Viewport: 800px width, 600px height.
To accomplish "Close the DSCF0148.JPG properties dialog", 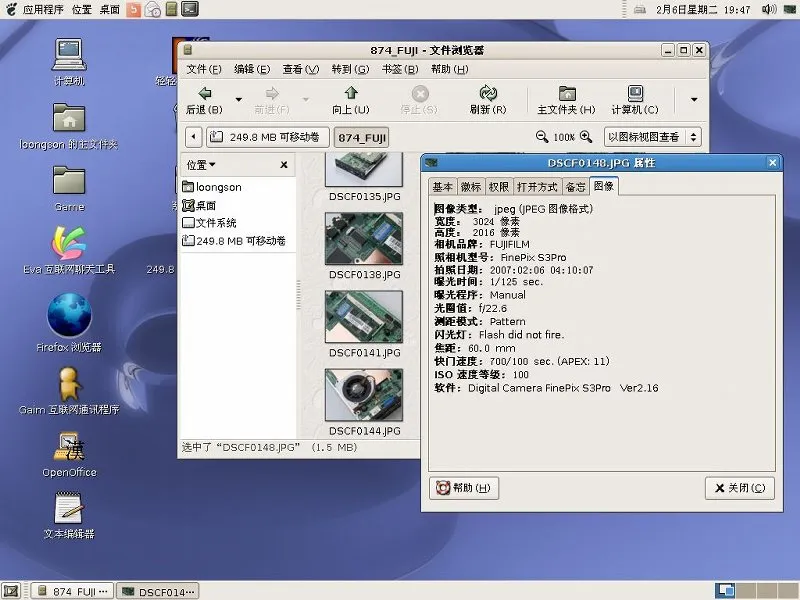I will 772,163.
